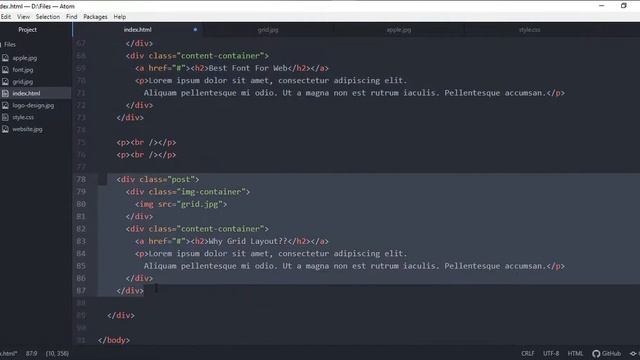640x360 pixels.
Task: Open the View menu
Action: click(x=23, y=17)
